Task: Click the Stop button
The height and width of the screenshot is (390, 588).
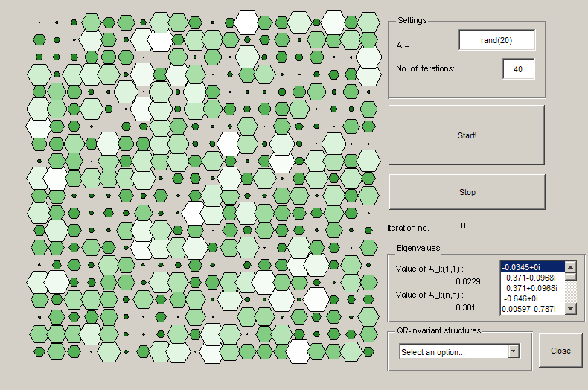Action: [x=467, y=192]
